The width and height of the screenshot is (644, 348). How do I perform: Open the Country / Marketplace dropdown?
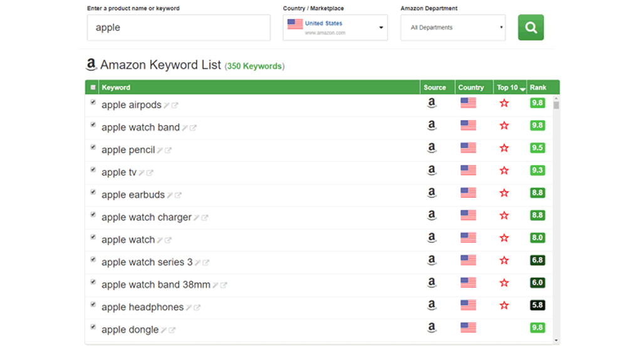coord(335,28)
